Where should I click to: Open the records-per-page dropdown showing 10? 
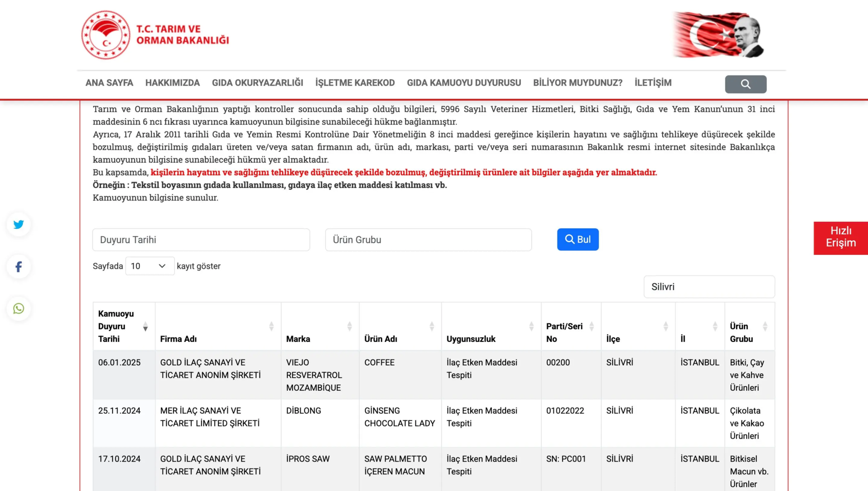pyautogui.click(x=150, y=266)
